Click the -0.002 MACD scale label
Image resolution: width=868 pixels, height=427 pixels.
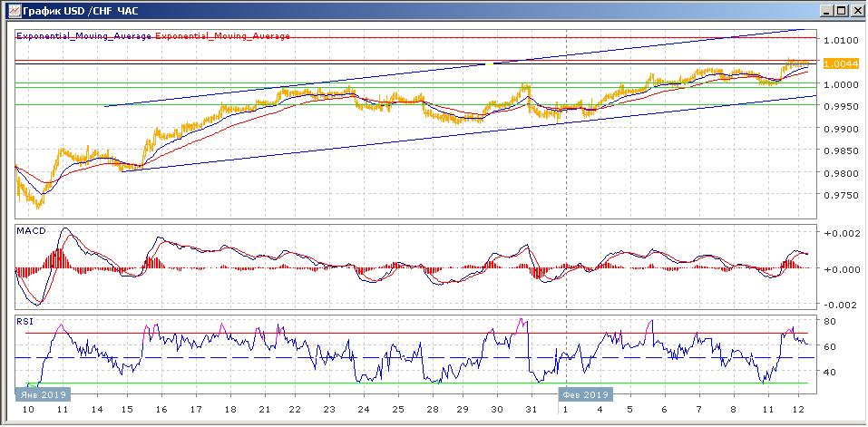pyautogui.click(x=841, y=305)
